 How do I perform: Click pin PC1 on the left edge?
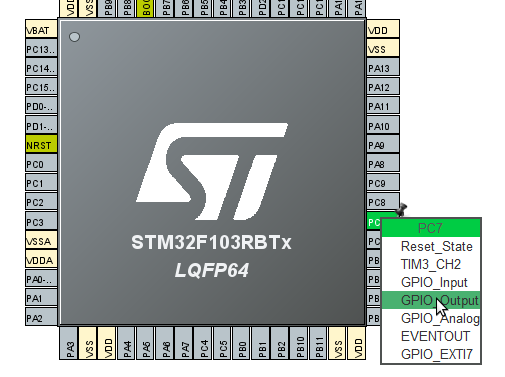[41, 183]
